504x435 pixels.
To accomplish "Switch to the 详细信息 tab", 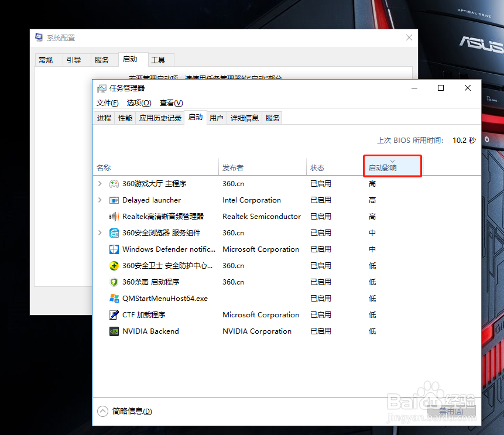I will [x=244, y=118].
